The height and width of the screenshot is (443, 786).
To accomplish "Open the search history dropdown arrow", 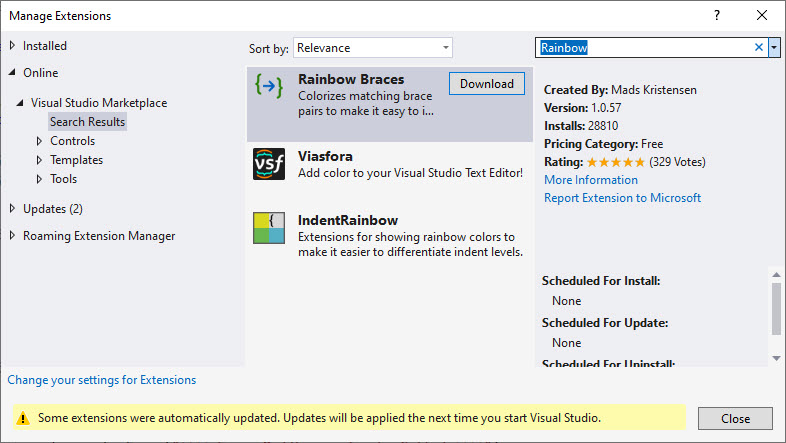I will pyautogui.click(x=774, y=48).
